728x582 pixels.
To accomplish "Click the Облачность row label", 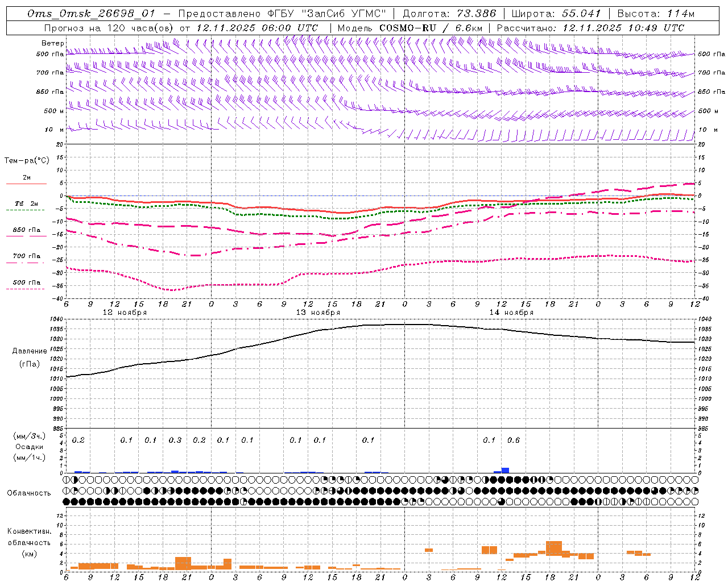I will point(29,493).
